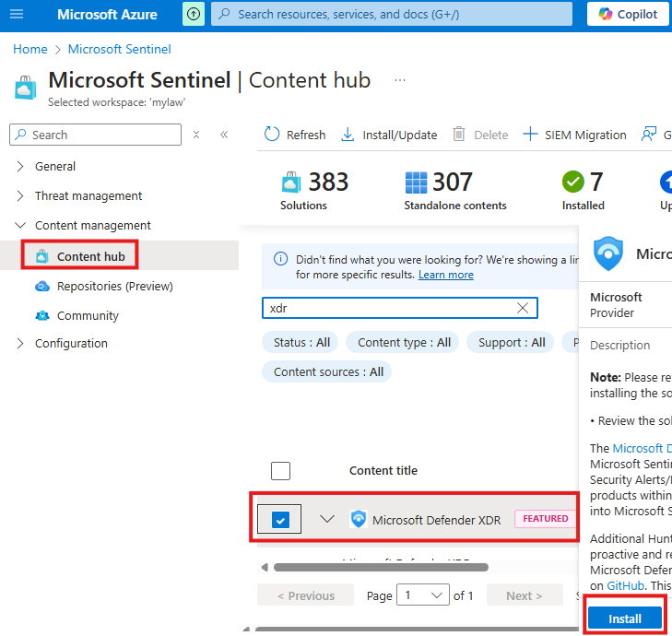Open the Microsoft Defender link in description

tap(642, 448)
